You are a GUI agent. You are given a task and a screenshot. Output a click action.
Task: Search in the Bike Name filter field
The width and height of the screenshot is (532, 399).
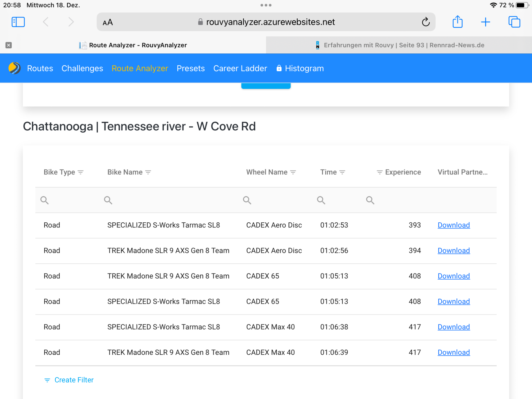coord(169,200)
